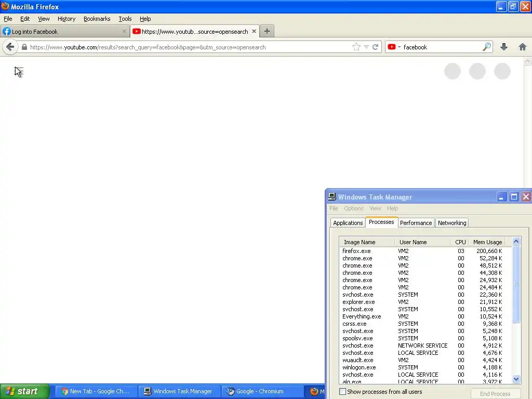Switch to Networking tab
The width and height of the screenshot is (532, 399).
(452, 223)
